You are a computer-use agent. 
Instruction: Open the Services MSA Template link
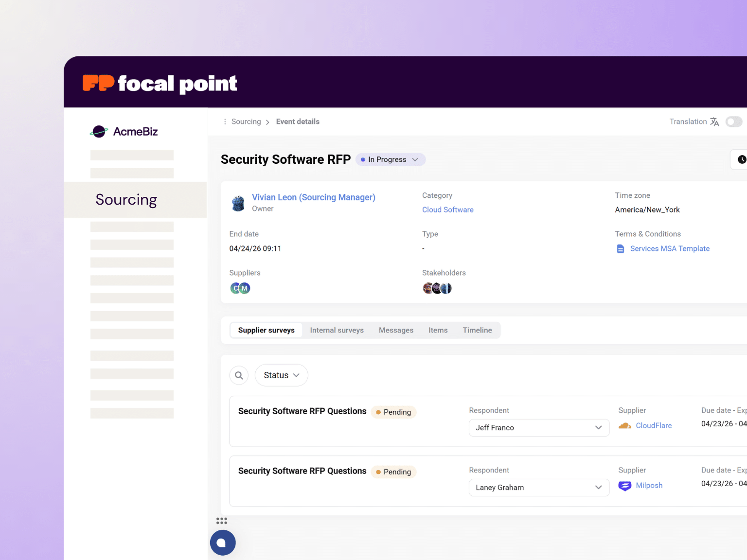(x=670, y=248)
